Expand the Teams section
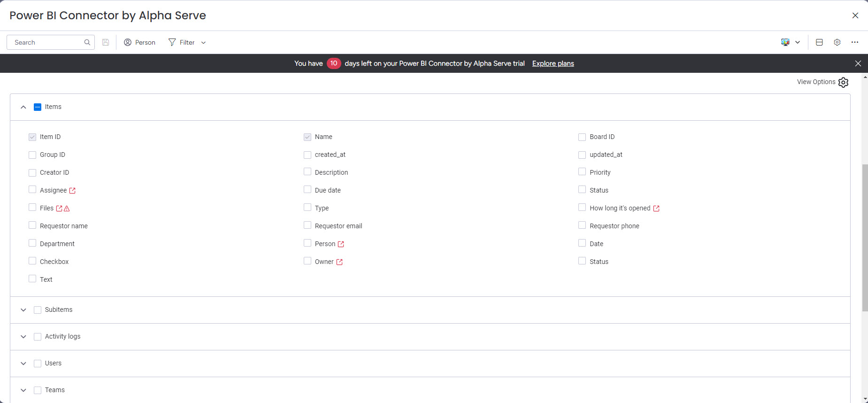The height and width of the screenshot is (403, 868). point(23,390)
